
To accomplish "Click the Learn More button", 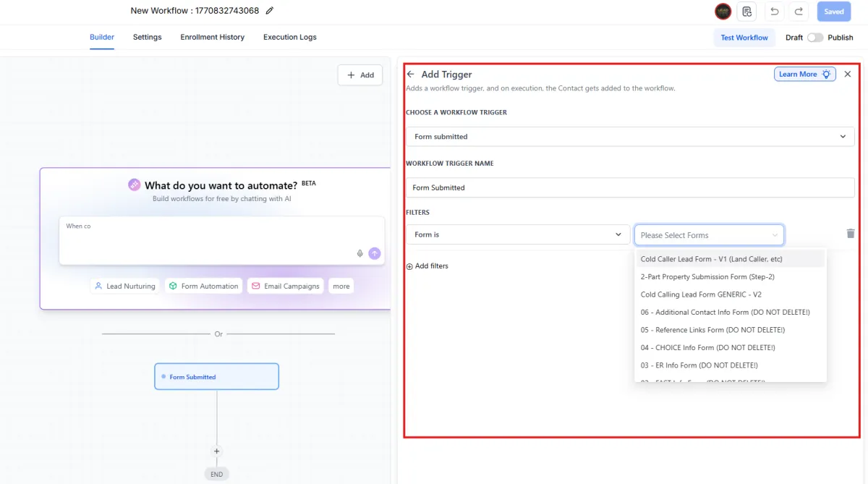I will tap(804, 75).
